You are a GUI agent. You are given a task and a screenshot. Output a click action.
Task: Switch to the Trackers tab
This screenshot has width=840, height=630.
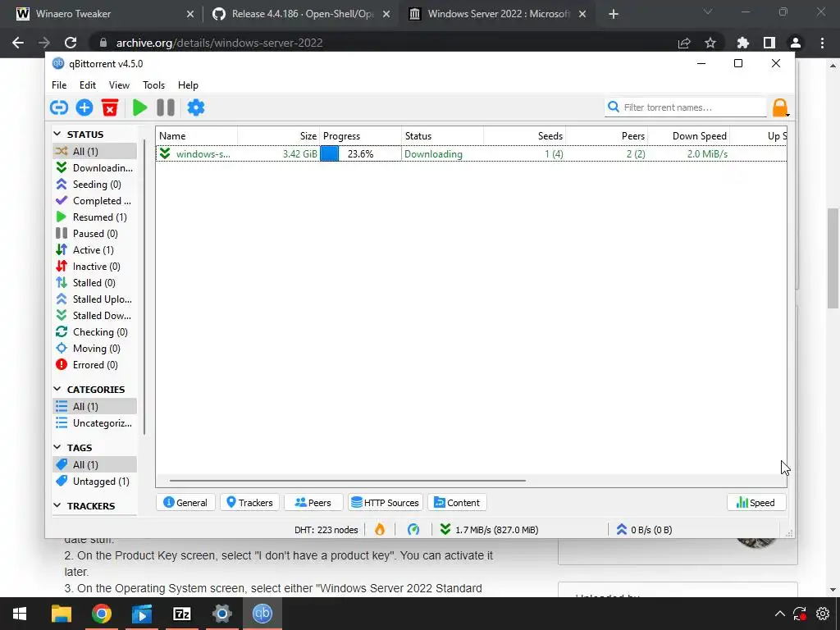pyautogui.click(x=249, y=503)
